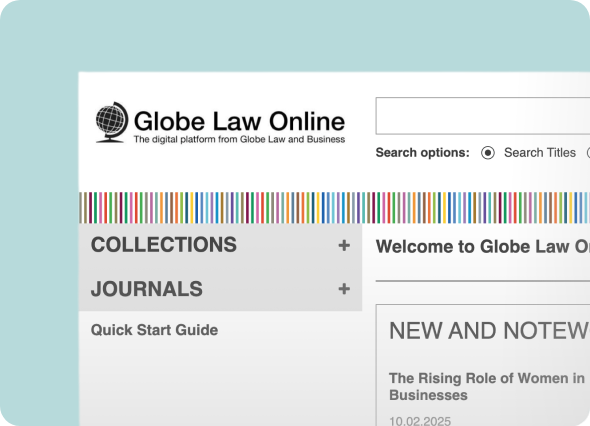
Task: Click the Search options label
Action: pos(423,153)
